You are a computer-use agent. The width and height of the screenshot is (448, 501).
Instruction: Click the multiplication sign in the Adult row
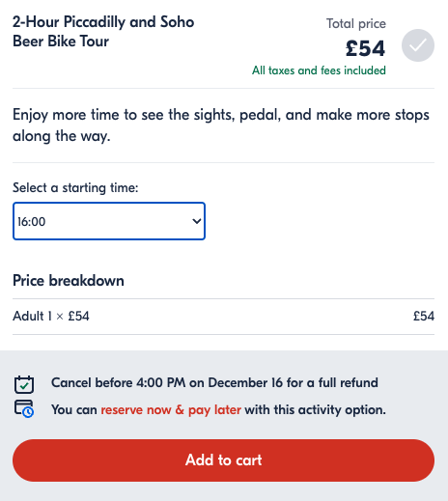[60, 317]
